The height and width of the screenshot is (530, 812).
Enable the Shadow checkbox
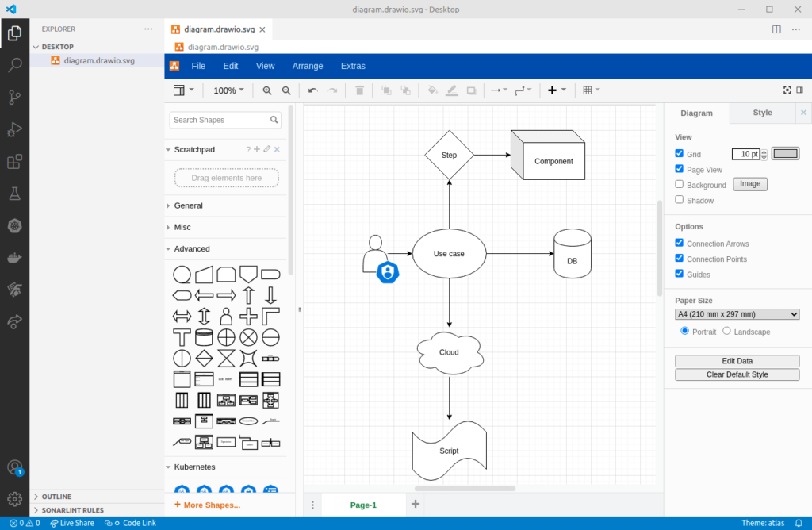(679, 200)
